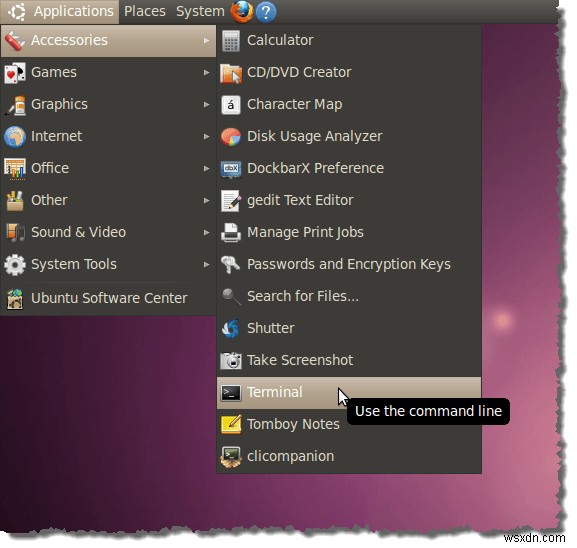Choose the Character Map label
Image resolution: width=577 pixels, height=548 pixels.
[x=294, y=105]
